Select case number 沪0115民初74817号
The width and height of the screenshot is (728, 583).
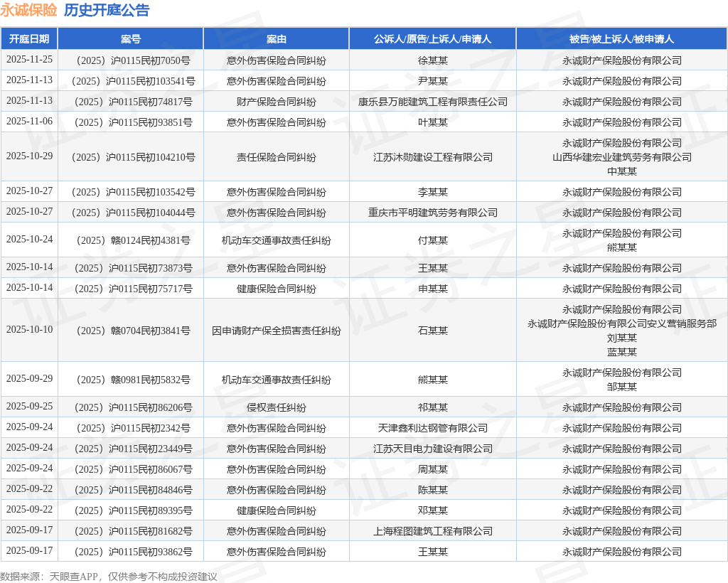(133, 102)
